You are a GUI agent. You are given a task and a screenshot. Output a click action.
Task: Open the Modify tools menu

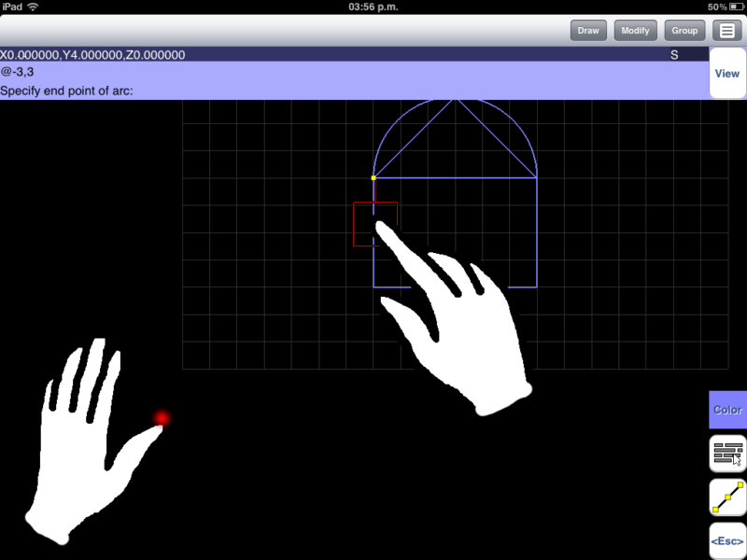[635, 30]
